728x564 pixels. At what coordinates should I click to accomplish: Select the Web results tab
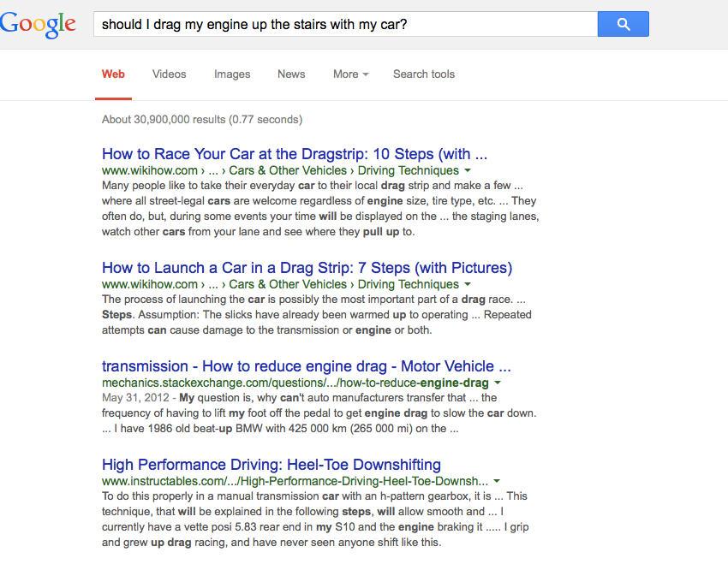point(113,74)
